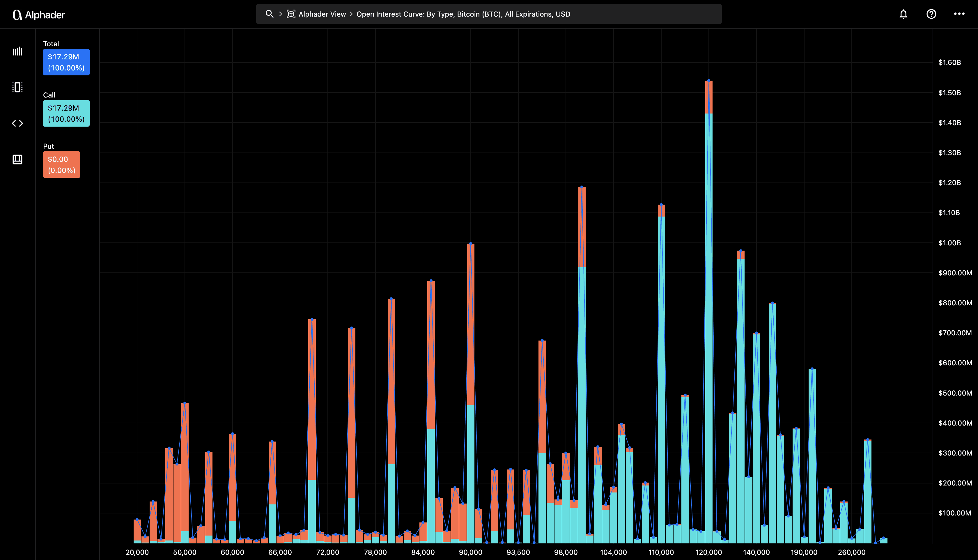Click the $100.00M y-axis label
The width and height of the screenshot is (978, 560).
click(954, 513)
